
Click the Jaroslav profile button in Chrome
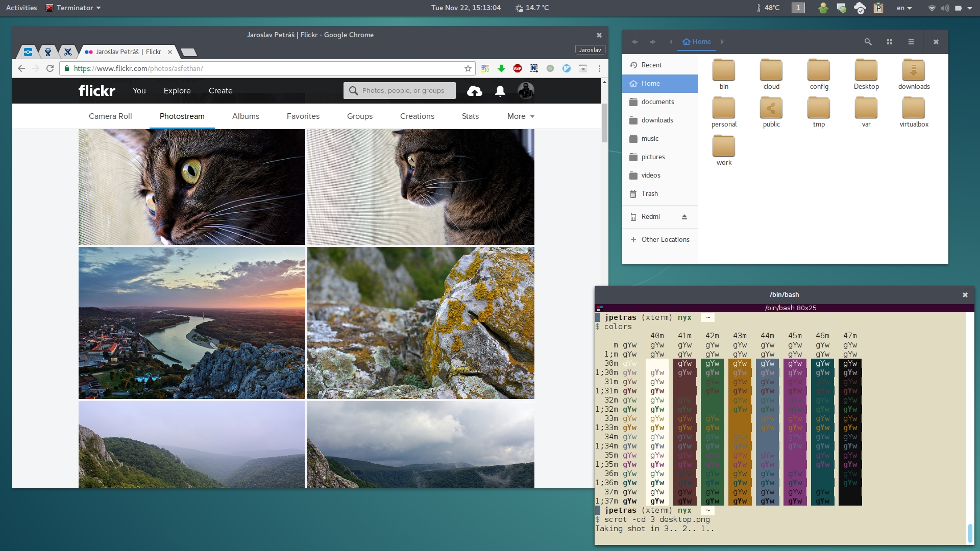(590, 50)
